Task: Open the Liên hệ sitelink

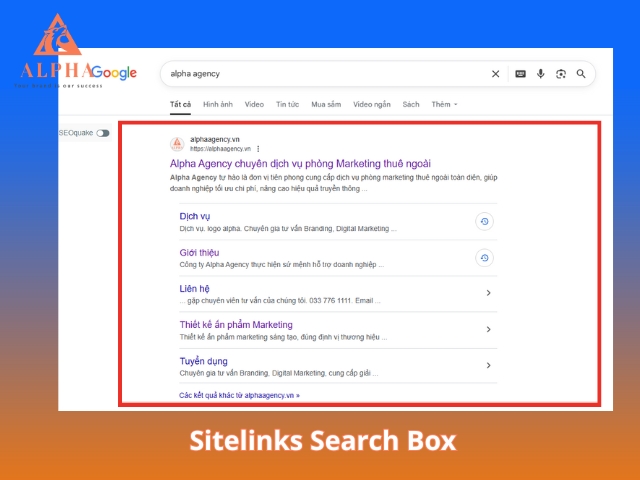Action: tap(194, 289)
